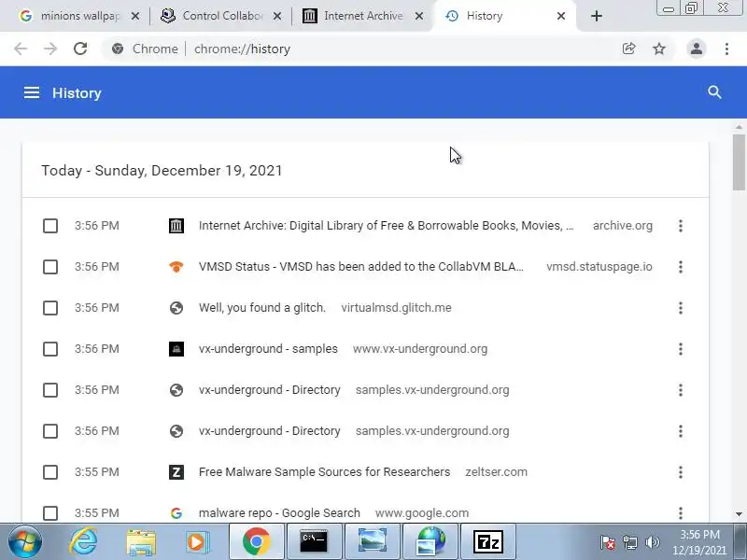The image size is (747, 560).
Task: Check the vx-underground samples entry
Action: [50, 349]
